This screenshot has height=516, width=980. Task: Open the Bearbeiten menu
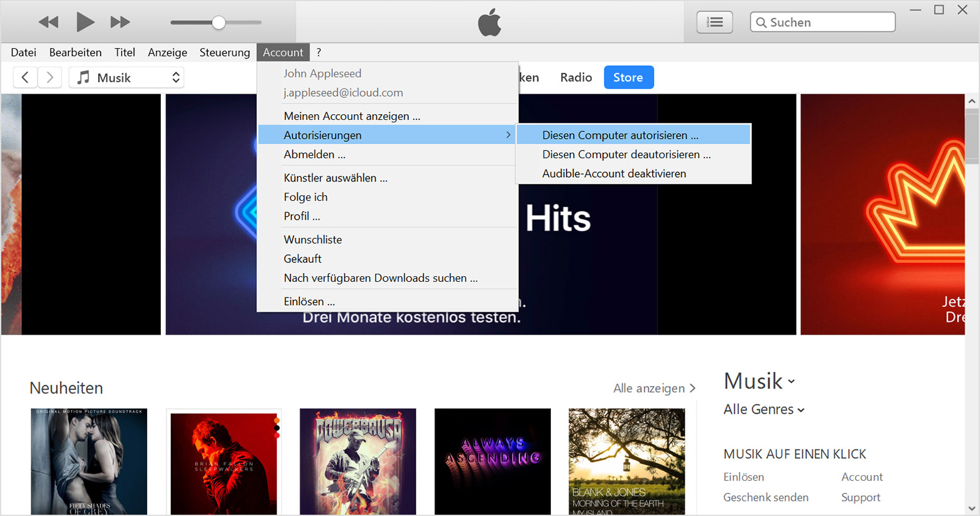click(75, 52)
